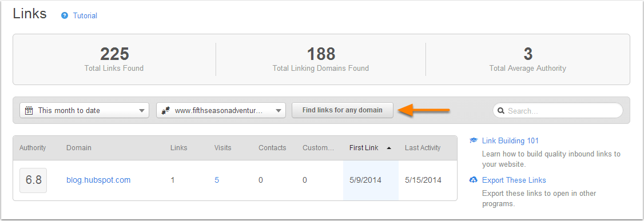Open the Link Building 101 link
This screenshot has height=221, width=644.
(x=510, y=140)
